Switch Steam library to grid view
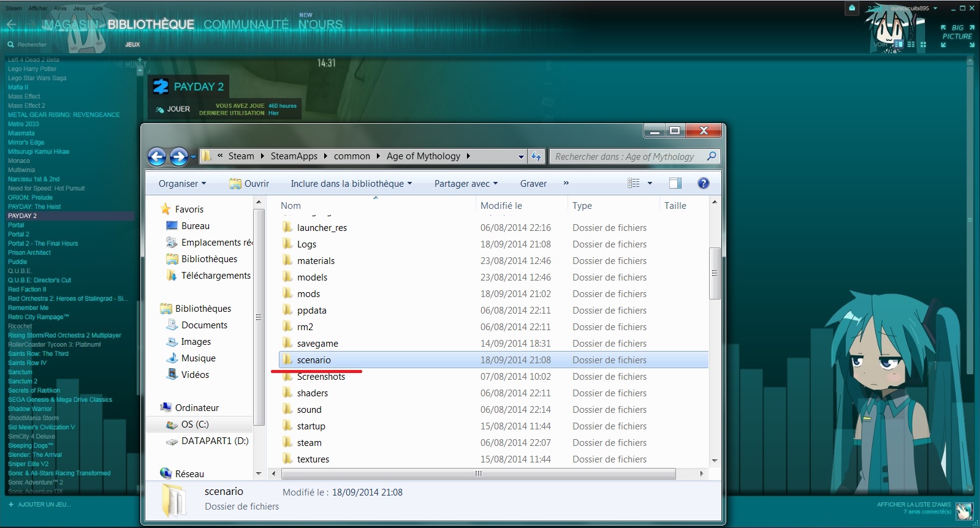Viewport: 980px width, 528px height. point(923,44)
